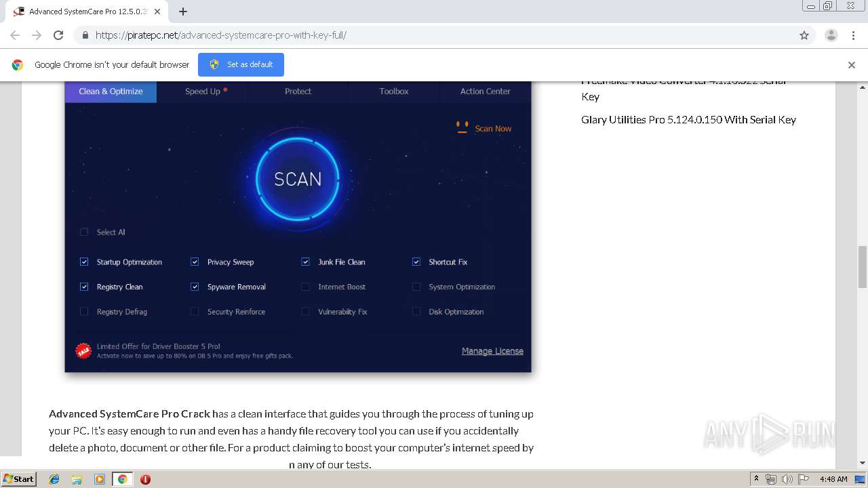Open the Windows Start menu
The image size is (868, 488).
click(19, 479)
